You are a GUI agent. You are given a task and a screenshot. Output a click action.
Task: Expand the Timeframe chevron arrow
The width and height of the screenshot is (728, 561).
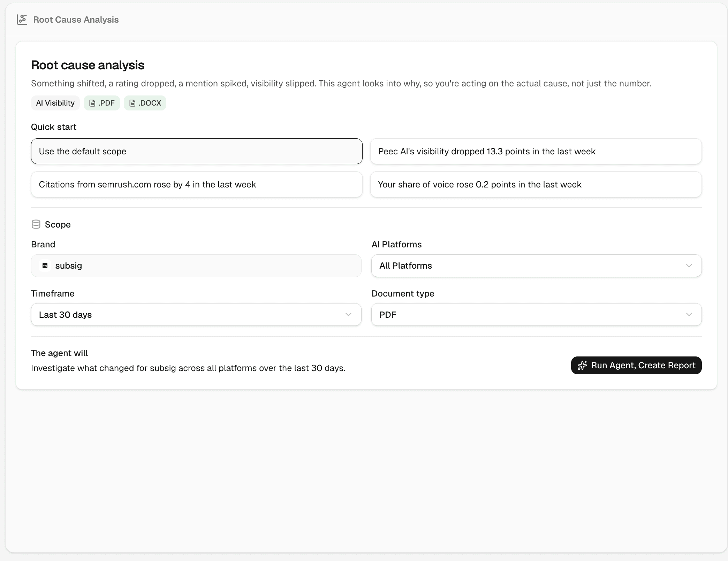[348, 315]
